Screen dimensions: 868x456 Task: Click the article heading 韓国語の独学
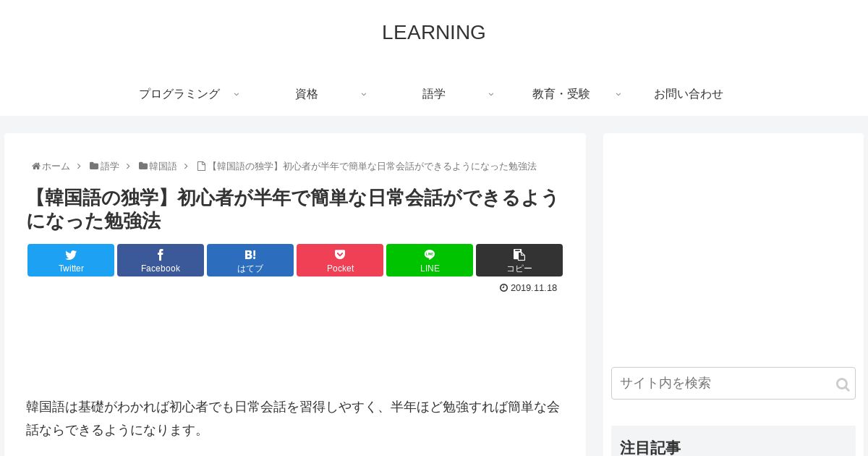(x=293, y=209)
